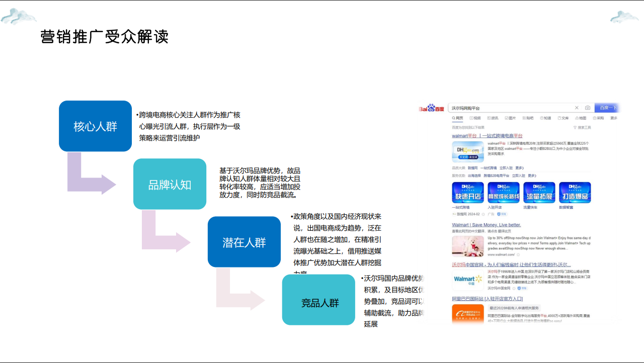Select the 竞品人群 box
The width and height of the screenshot is (644, 363).
tap(318, 300)
